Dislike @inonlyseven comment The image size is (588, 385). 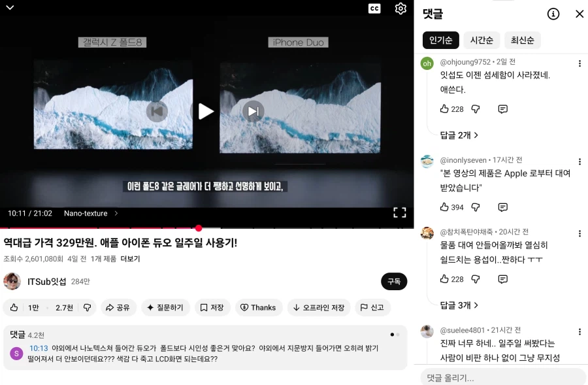click(x=476, y=207)
